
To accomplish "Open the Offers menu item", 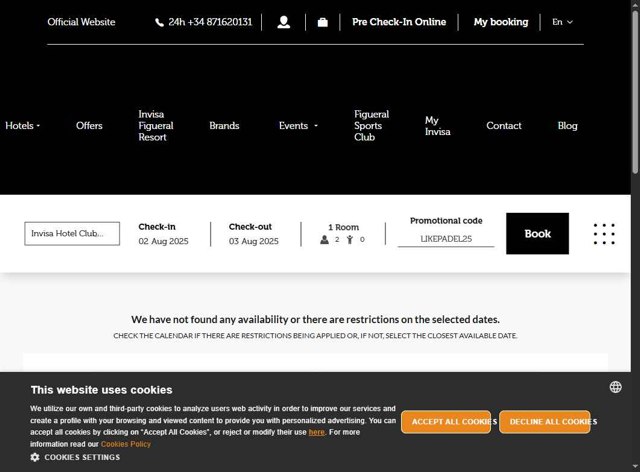I will (89, 126).
